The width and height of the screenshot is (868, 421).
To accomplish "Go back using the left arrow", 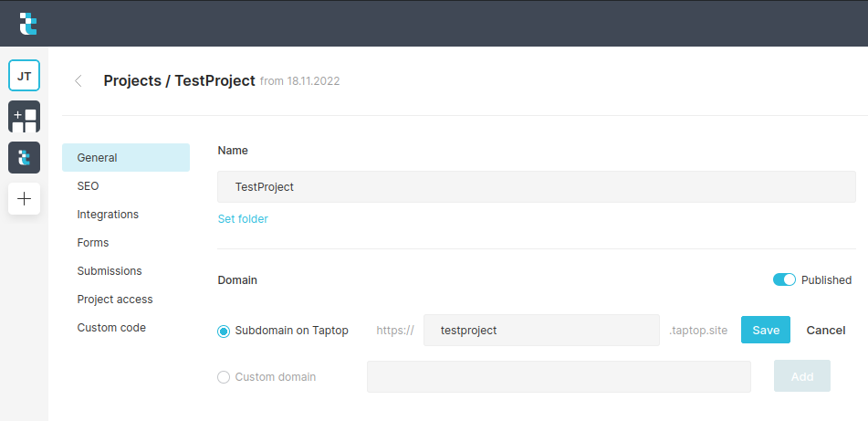I will pyautogui.click(x=78, y=80).
